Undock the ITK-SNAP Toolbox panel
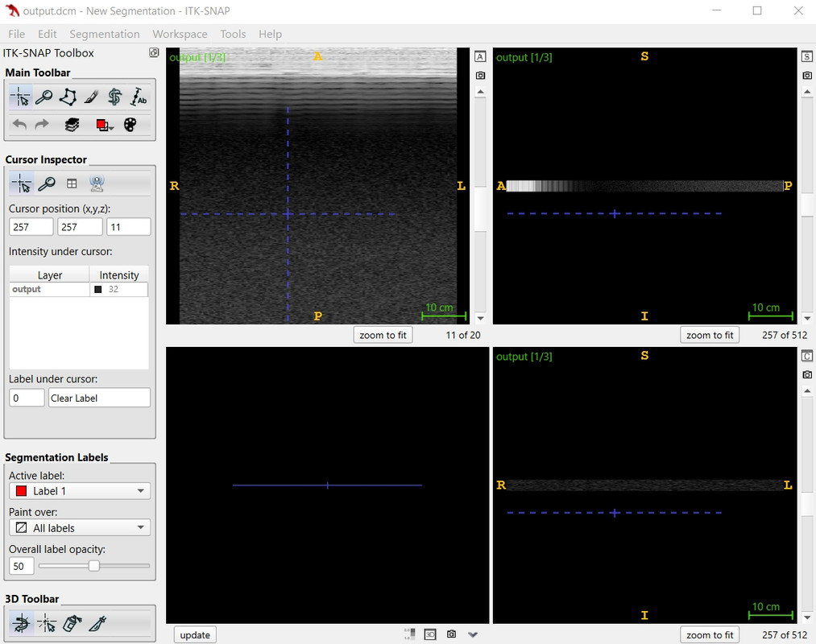This screenshot has height=644, width=816. click(154, 52)
